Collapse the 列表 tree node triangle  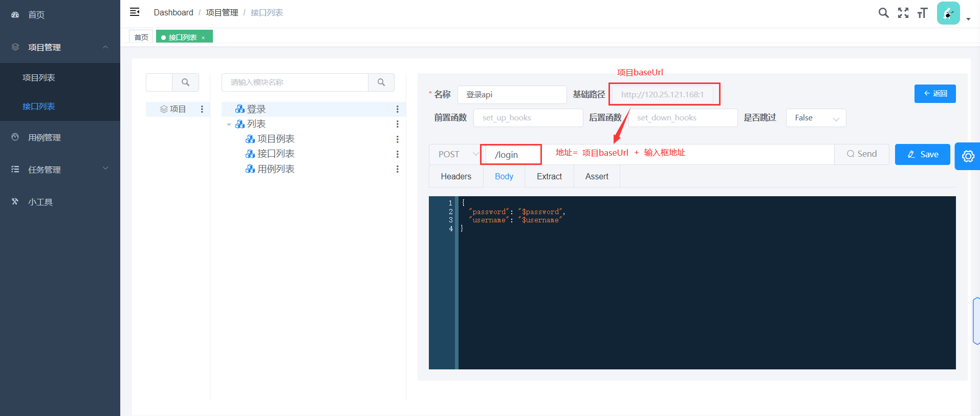(229, 124)
